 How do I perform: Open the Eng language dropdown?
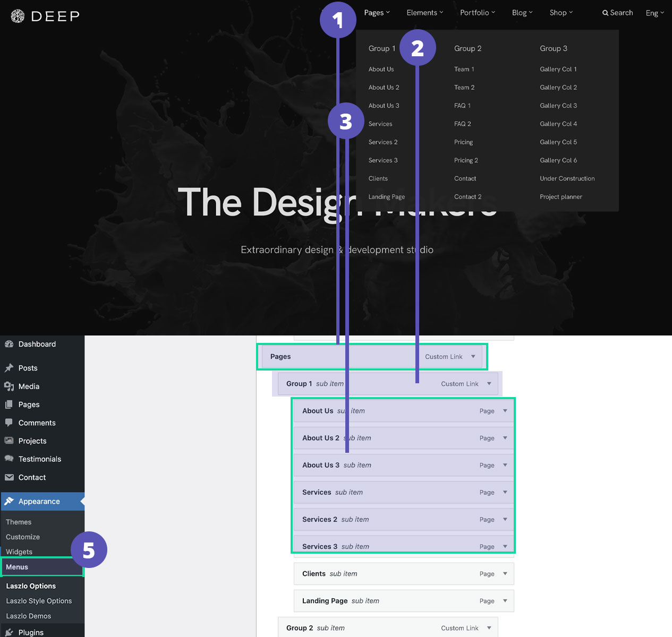[654, 13]
